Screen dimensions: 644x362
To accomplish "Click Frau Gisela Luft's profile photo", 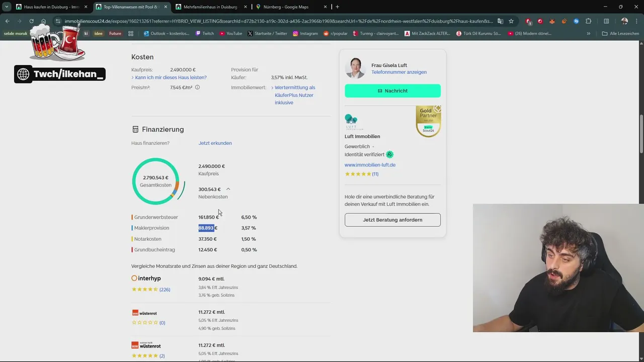I will point(355,68).
